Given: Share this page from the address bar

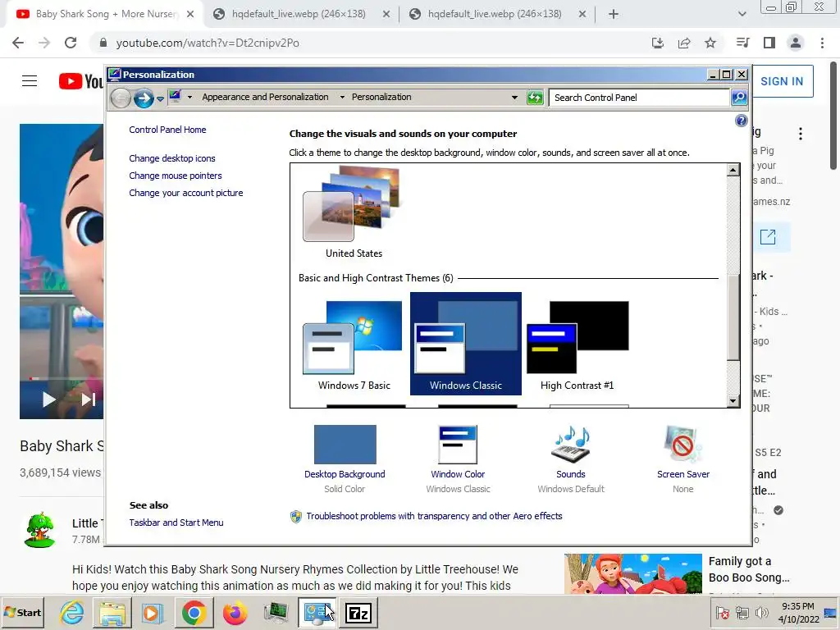Looking at the screenshot, I should [684, 43].
